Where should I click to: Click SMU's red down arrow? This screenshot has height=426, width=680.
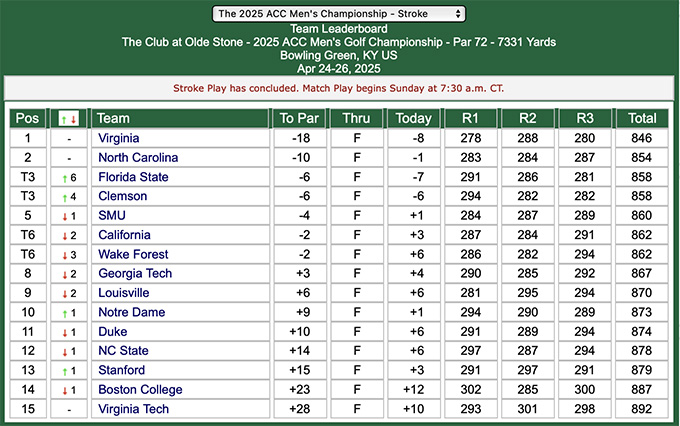click(x=65, y=216)
